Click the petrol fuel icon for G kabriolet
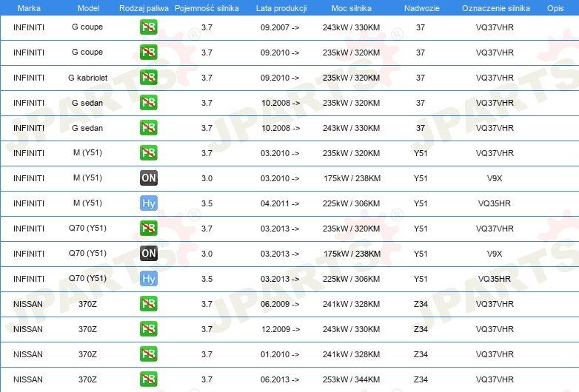579x392 pixels. pyautogui.click(x=148, y=77)
